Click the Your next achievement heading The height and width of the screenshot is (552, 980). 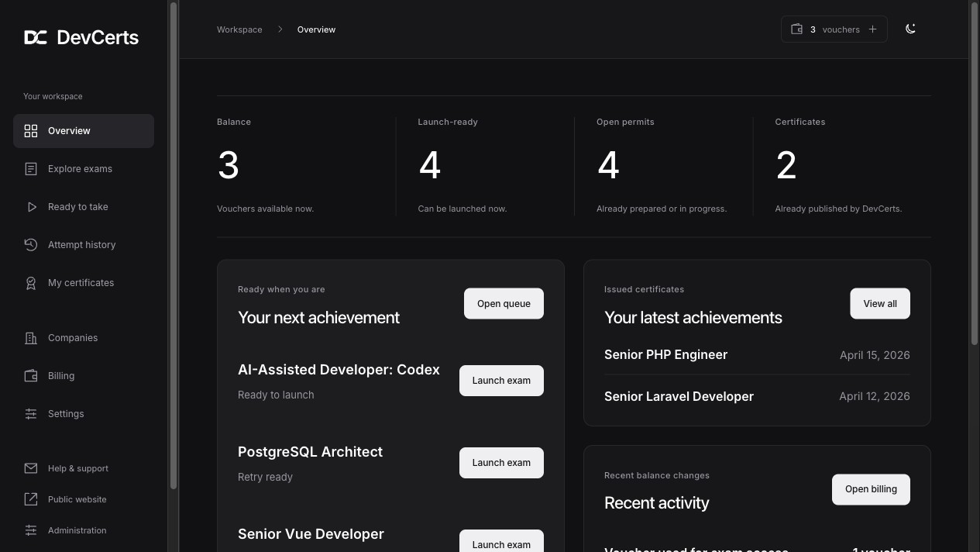[318, 318]
